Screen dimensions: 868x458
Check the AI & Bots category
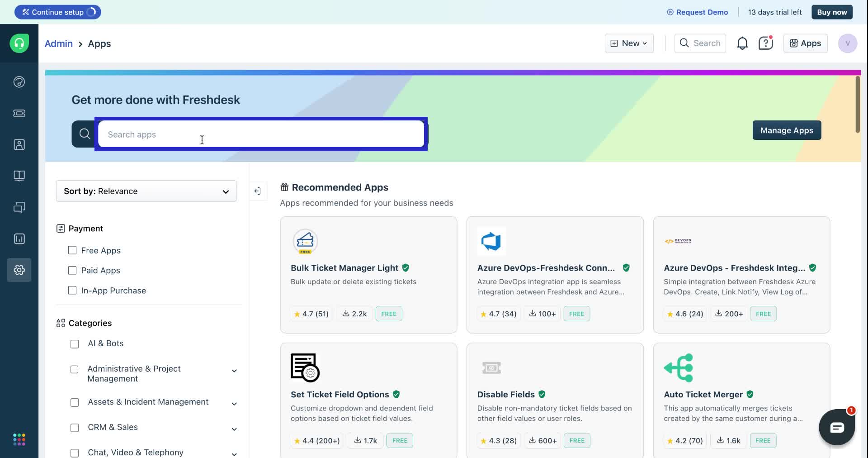pyautogui.click(x=75, y=344)
